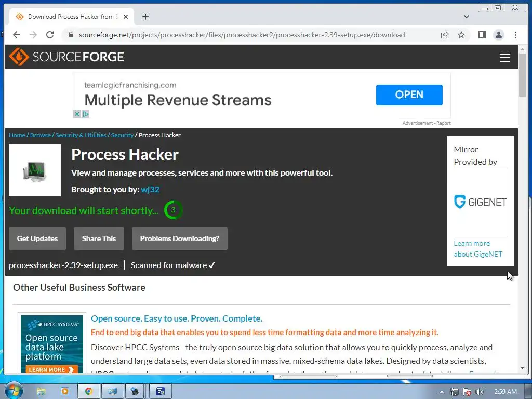Click the processhacker-2.39-setup.exe filename text
This screenshot has width=532, height=399.
(63, 265)
